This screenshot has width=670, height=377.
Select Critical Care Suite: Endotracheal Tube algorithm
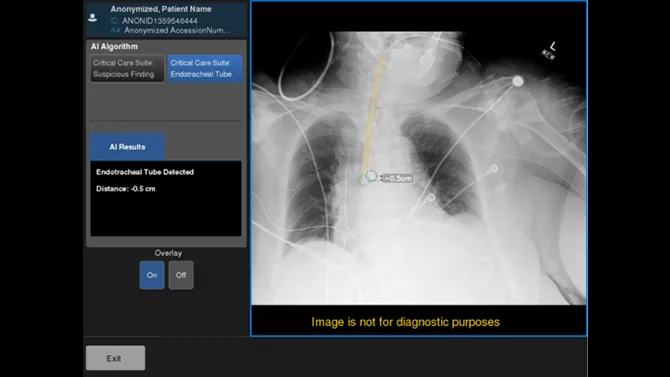pos(205,68)
